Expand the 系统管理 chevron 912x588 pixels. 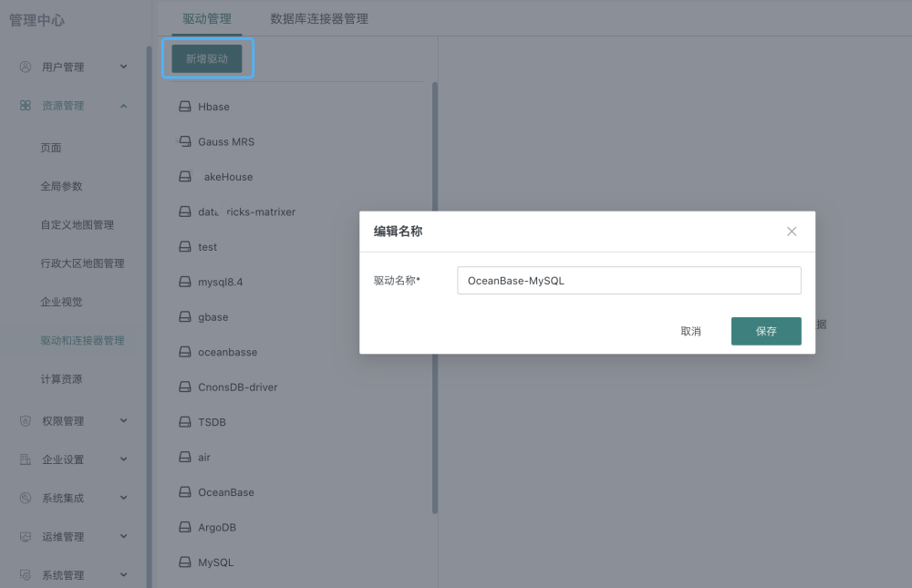tap(123, 574)
